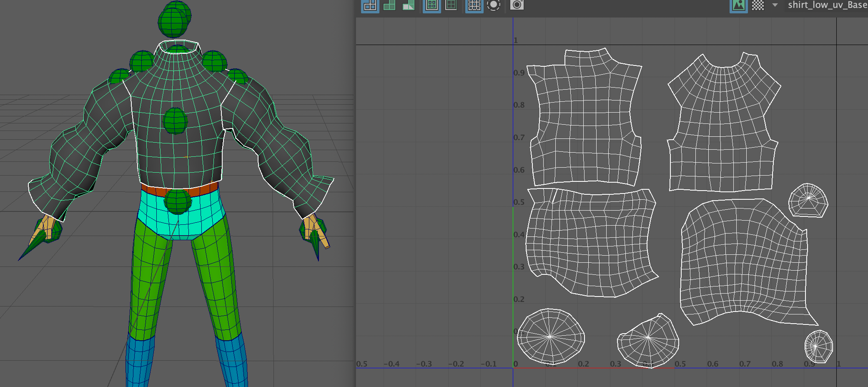
Task: Open the texture list dropdown arrow
Action: pyautogui.click(x=775, y=5)
